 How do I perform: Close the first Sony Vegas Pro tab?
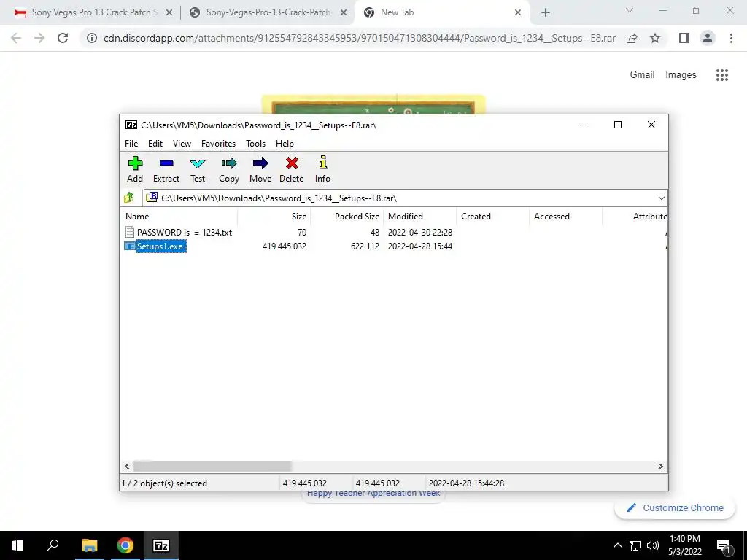169,13
